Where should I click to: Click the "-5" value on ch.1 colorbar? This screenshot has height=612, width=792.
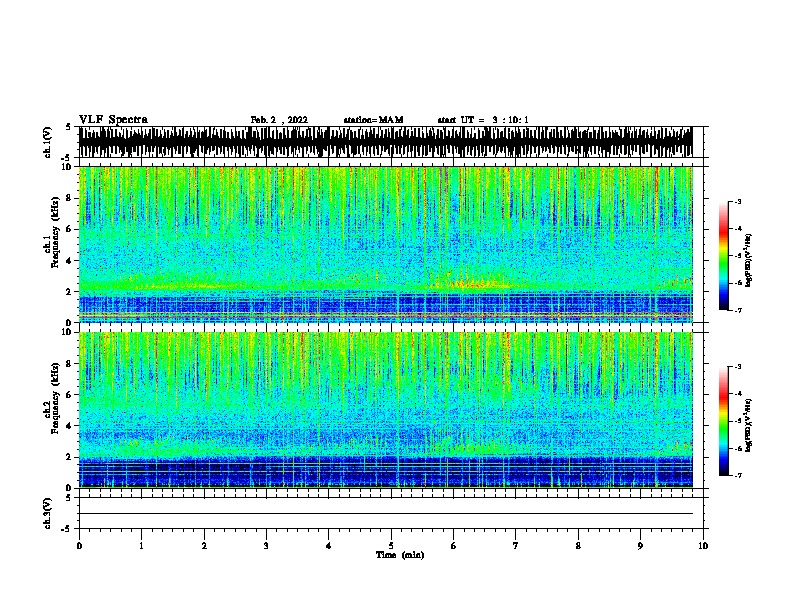[x=737, y=256]
